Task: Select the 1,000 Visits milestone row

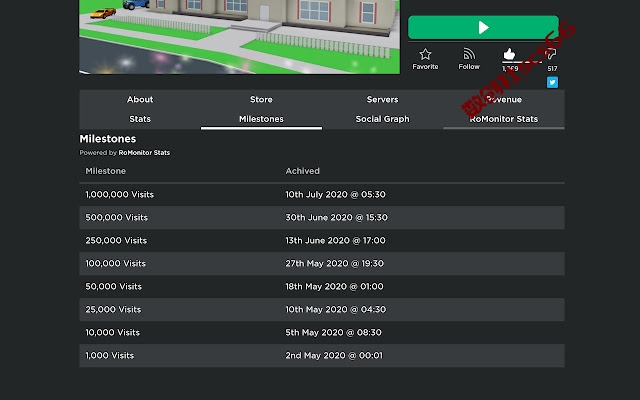Action: tap(322, 356)
